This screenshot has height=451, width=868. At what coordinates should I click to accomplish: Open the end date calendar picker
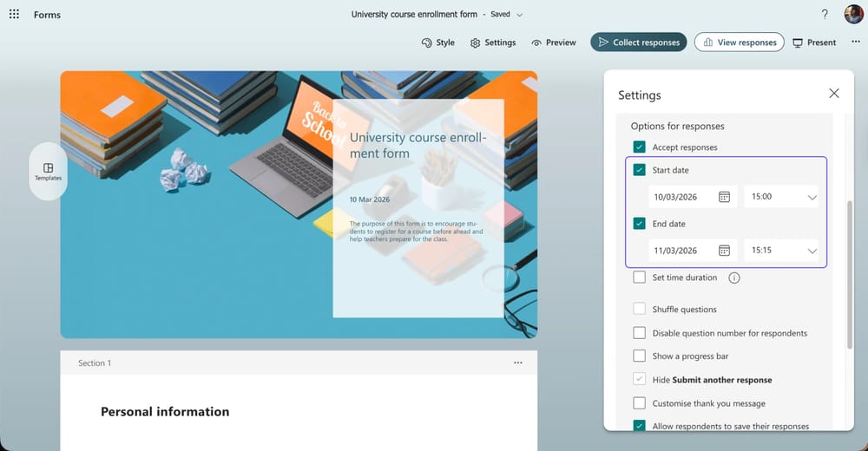724,251
